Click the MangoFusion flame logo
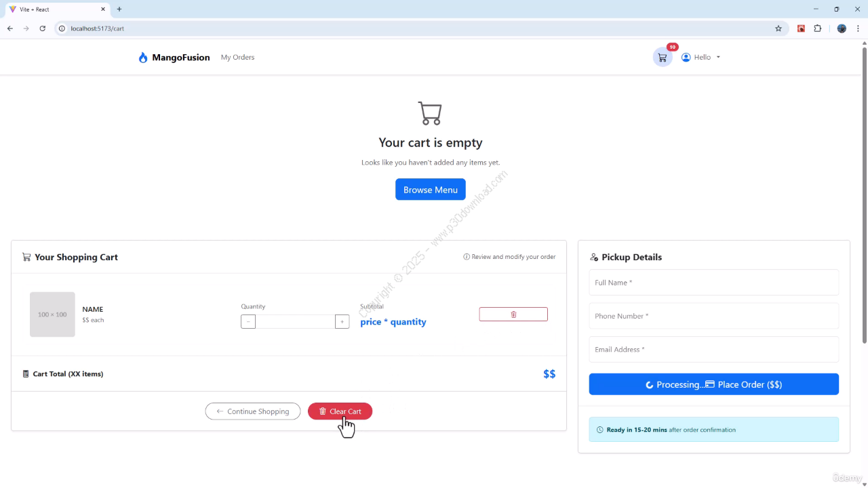The height and width of the screenshot is (488, 868). [143, 58]
